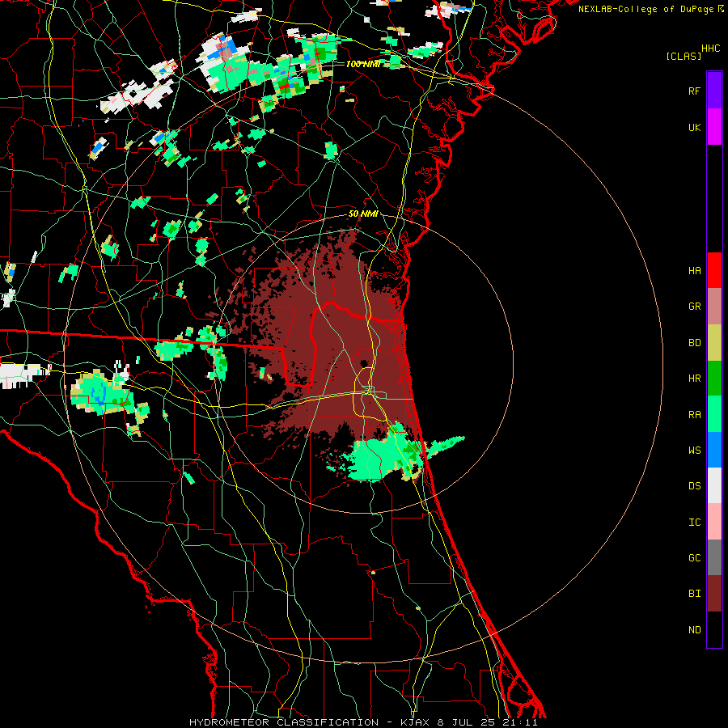Viewport: 728px width, 728px height.
Task: Click the "HA" legend label
Action: point(694,270)
